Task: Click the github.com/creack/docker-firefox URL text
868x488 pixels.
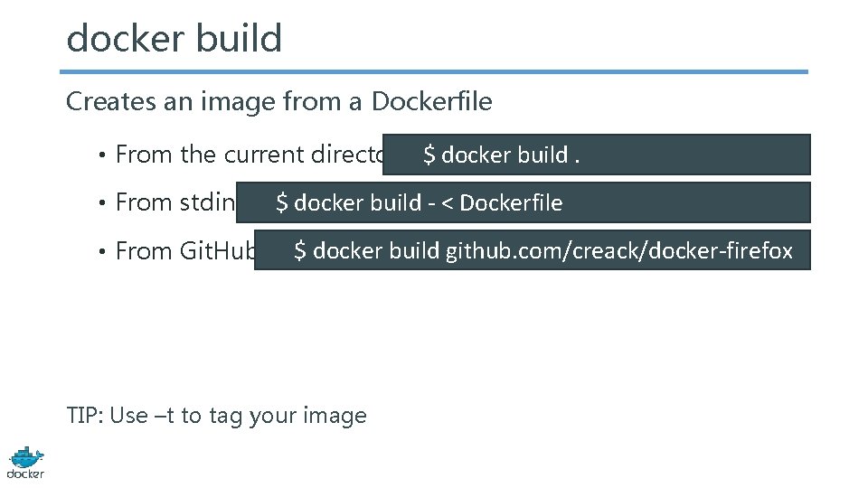Action: tap(618, 250)
